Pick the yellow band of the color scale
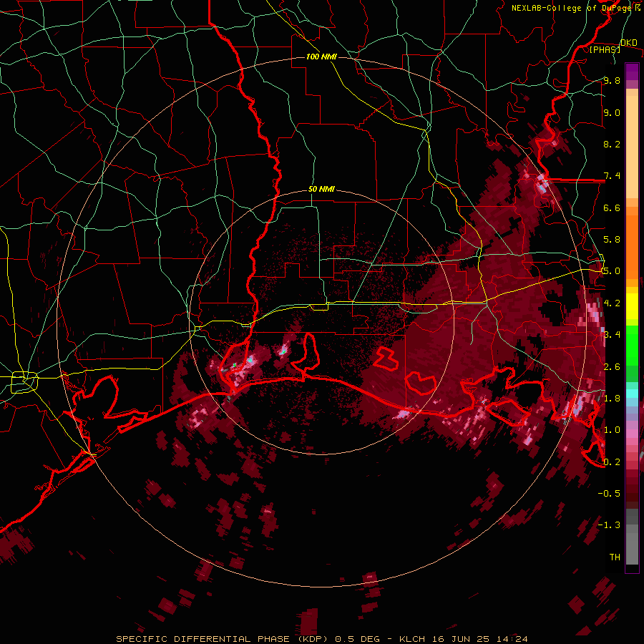Image resolution: width=644 pixels, height=644 pixels. click(632, 306)
